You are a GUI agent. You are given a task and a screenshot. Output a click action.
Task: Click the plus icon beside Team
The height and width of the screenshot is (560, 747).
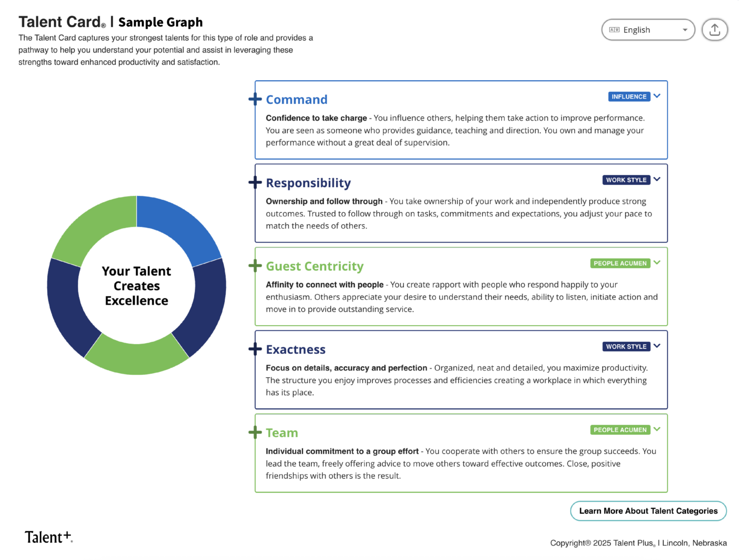[x=255, y=432]
